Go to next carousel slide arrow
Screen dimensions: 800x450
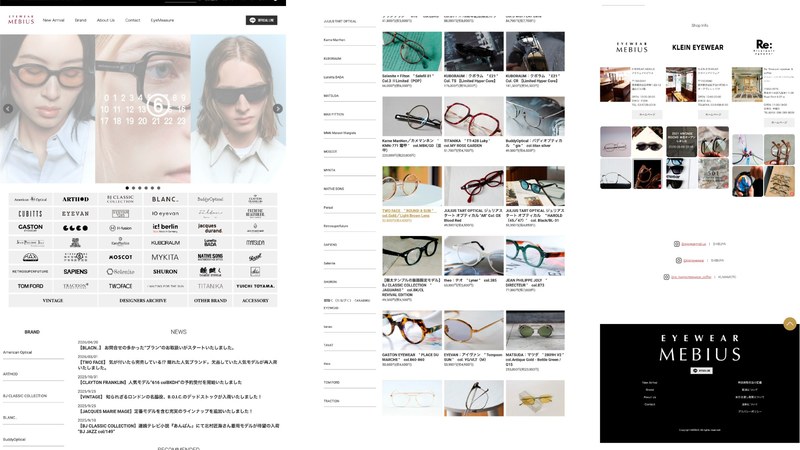(278, 109)
